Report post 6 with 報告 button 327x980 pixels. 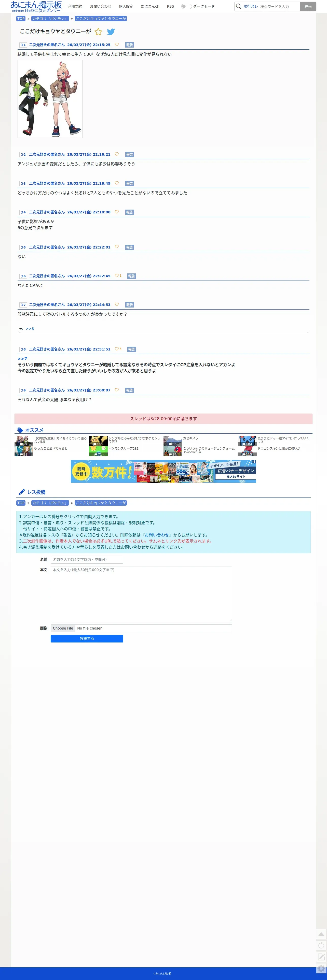point(131,276)
